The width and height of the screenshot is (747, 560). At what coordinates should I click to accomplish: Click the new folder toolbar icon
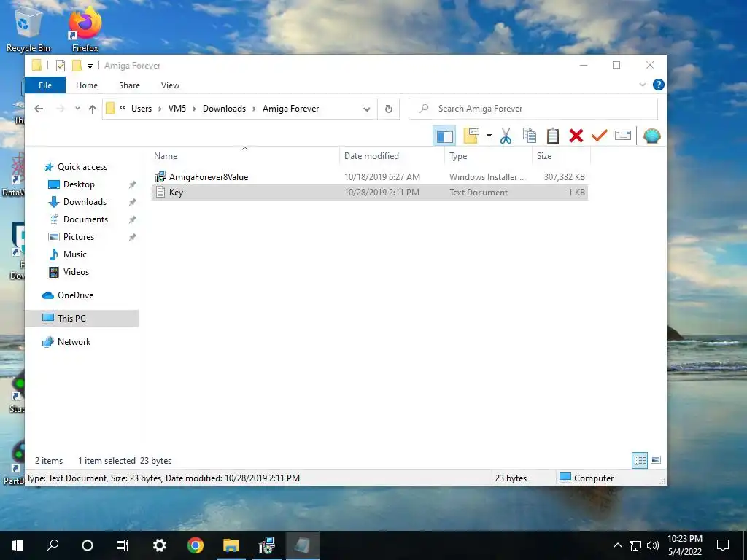coord(471,136)
